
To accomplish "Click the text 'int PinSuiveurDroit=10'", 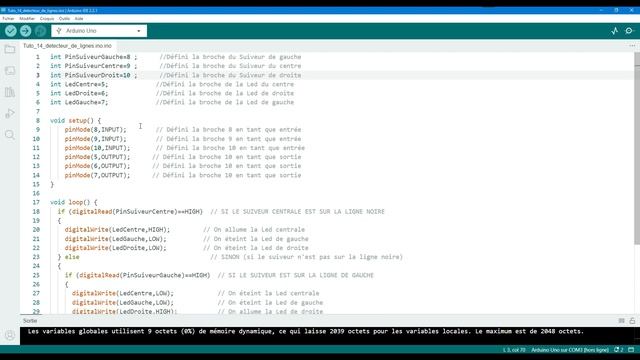I will 90,75.
